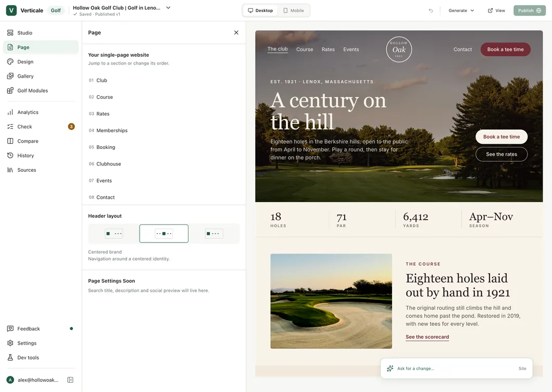Screen dimensions: 552x392
Task: Jump to the 02 Course section
Action: (164, 97)
